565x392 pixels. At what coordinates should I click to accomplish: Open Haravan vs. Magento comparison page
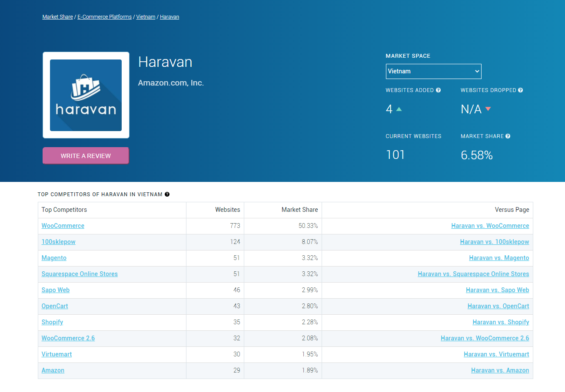499,258
